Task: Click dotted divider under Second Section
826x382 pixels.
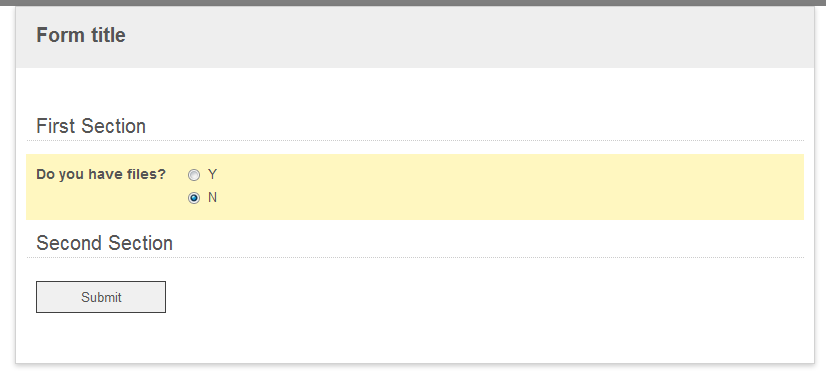Action: point(415,258)
